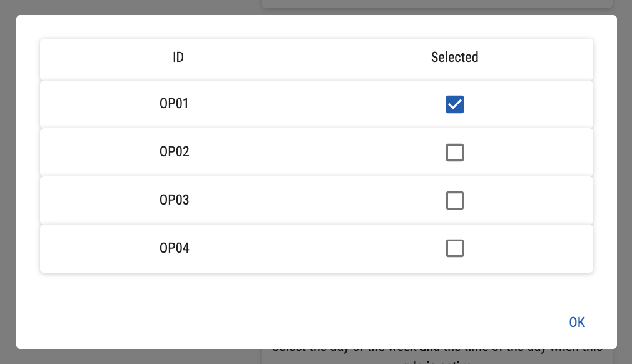
Task: Uncheck the Selected checkbox for OP01
Action: (x=455, y=104)
